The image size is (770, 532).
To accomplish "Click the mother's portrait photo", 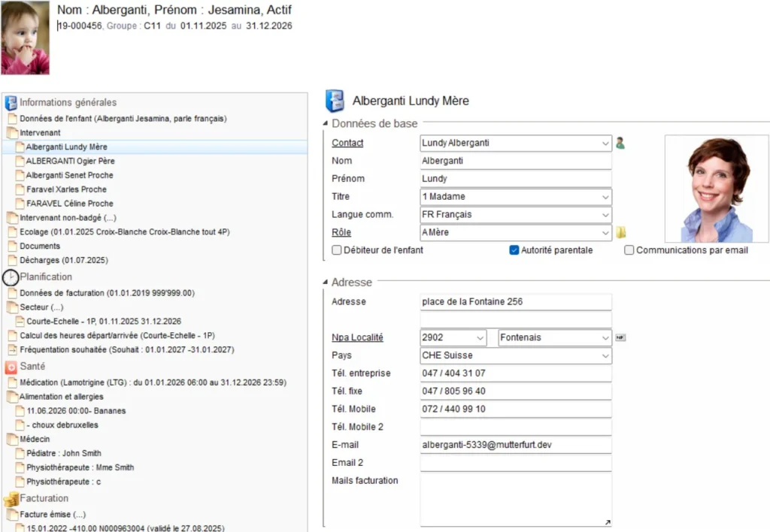I will 717,189.
